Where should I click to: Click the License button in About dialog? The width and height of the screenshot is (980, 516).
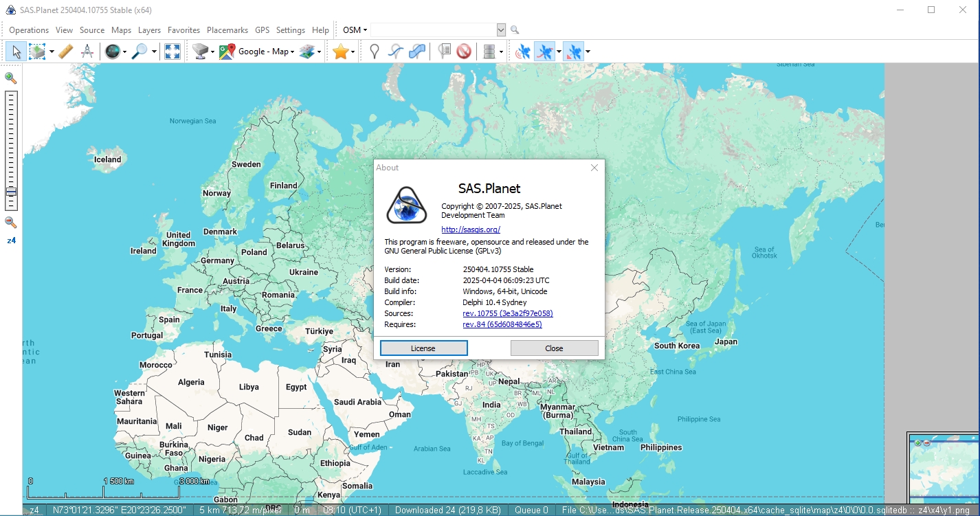pos(423,348)
